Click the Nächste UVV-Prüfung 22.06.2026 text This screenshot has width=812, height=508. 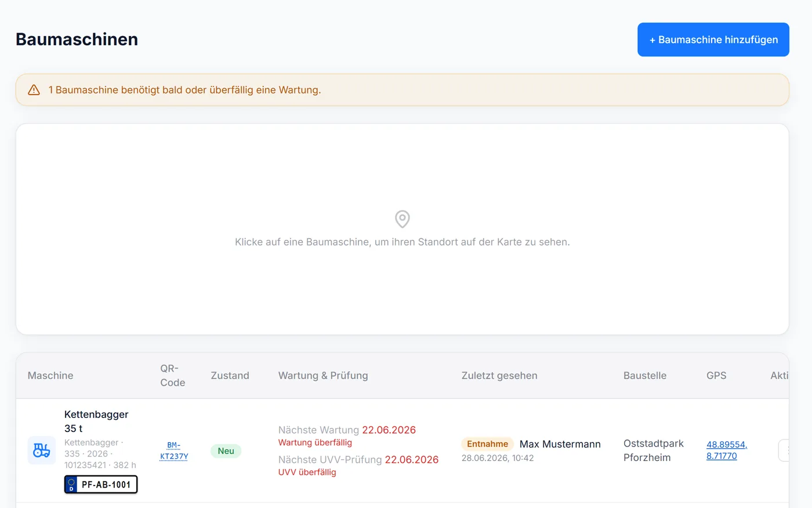[358, 460]
